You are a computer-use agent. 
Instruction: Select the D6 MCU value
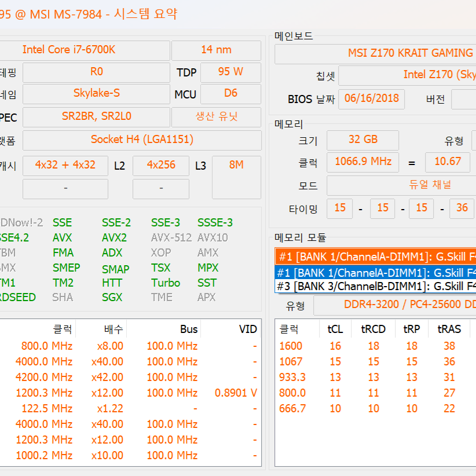[230, 94]
